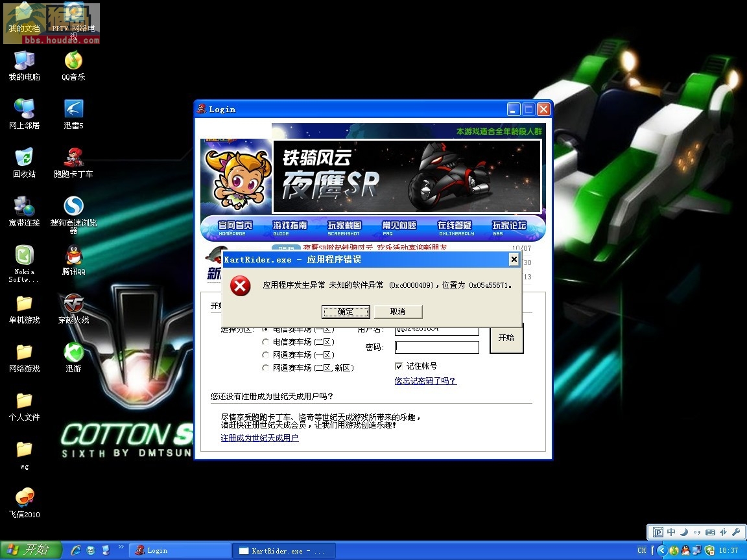Open the 迅游 desktop icon
747x560 pixels.
coord(73,357)
